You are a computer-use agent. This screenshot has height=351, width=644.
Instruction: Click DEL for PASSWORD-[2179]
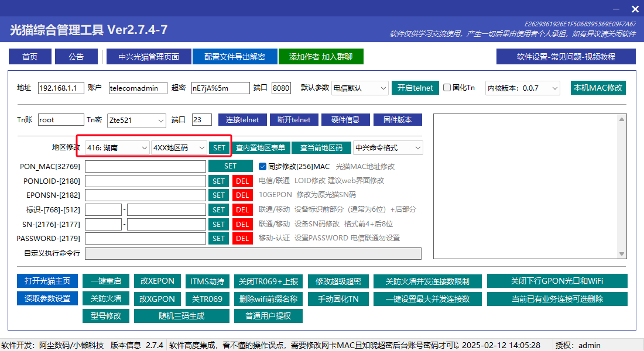point(242,239)
